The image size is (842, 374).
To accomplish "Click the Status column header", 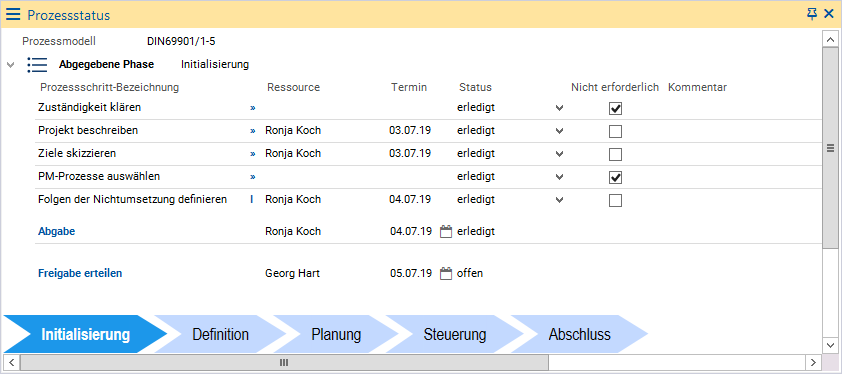I will [x=475, y=87].
